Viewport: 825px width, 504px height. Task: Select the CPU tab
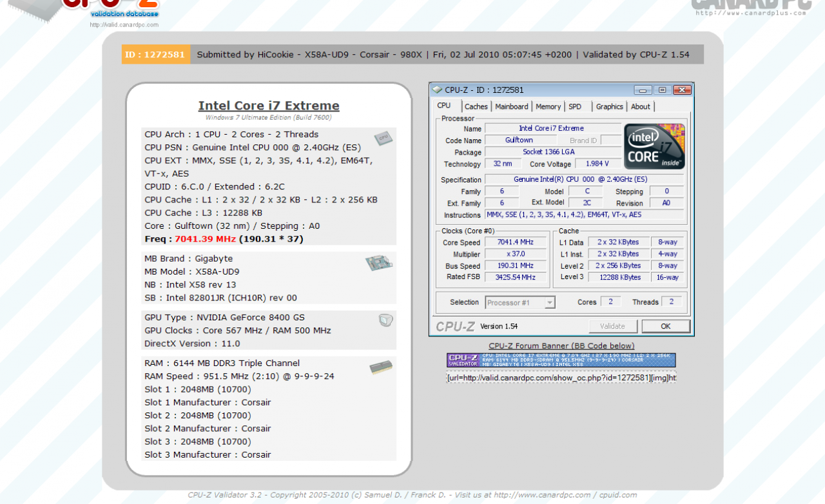click(444, 106)
